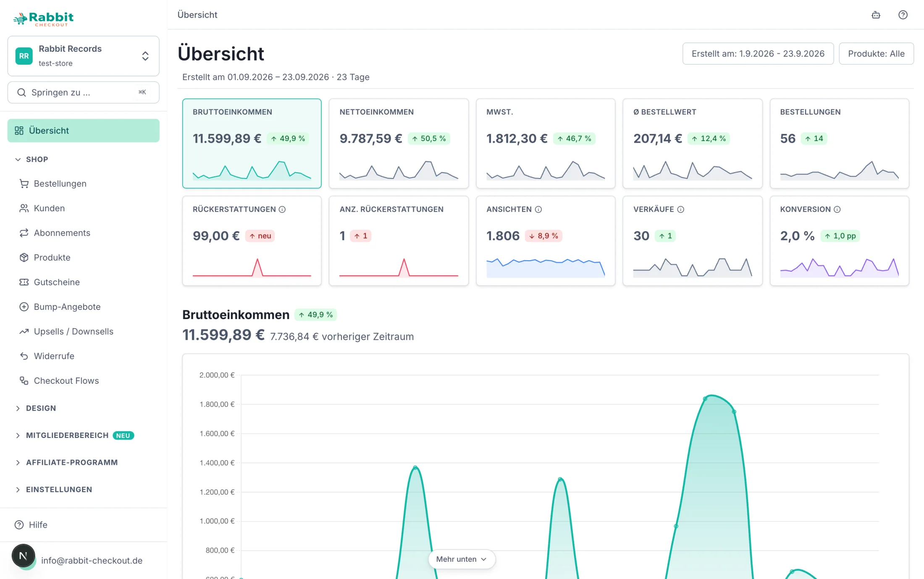The width and height of the screenshot is (924, 579).
Task: Open Widerrufe from the sidebar
Action: (x=83, y=356)
